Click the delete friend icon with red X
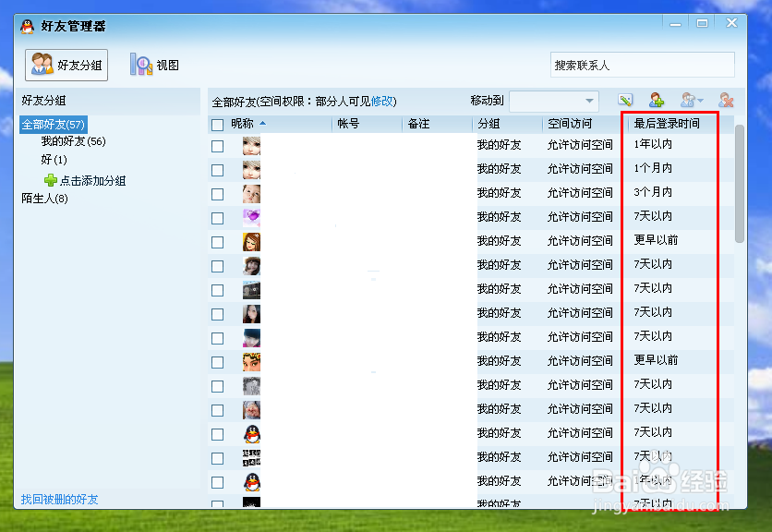 [x=726, y=100]
